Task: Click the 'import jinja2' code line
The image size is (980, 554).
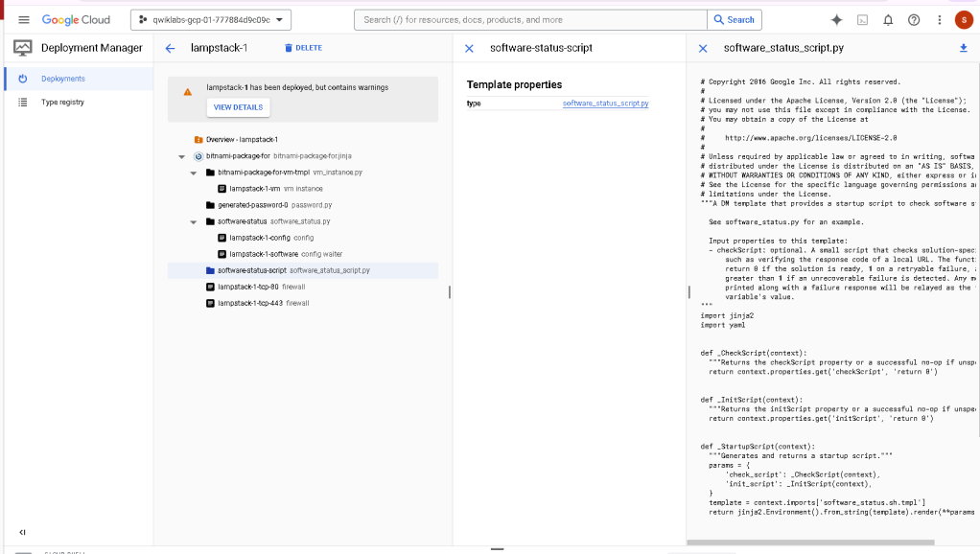Action: coord(727,315)
